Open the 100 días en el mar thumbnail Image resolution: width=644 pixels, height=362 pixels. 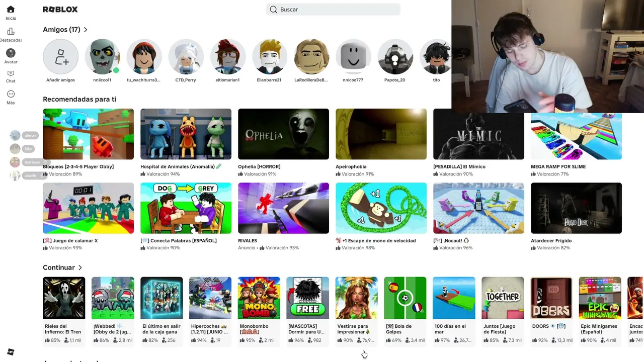tap(454, 298)
